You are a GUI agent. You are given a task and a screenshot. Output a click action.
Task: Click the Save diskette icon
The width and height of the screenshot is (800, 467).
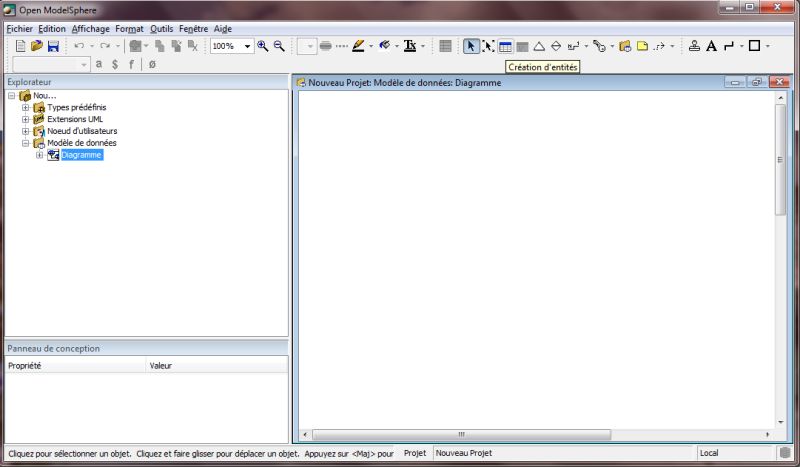point(53,46)
